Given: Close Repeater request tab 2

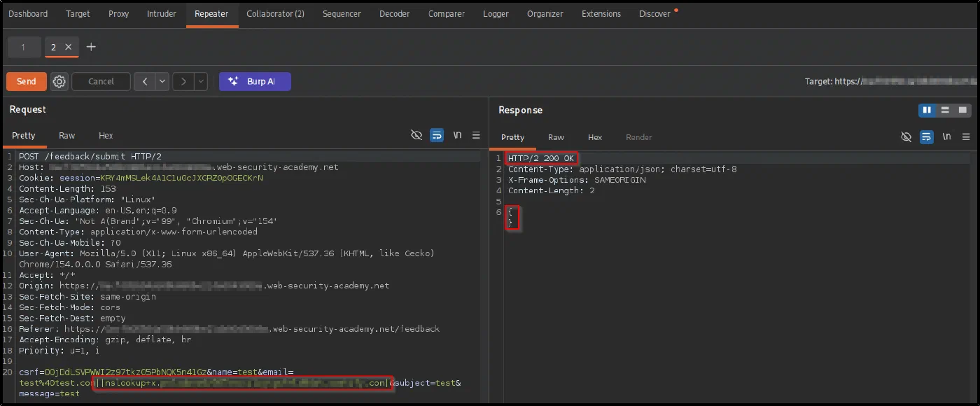Looking at the screenshot, I should pos(68,47).
